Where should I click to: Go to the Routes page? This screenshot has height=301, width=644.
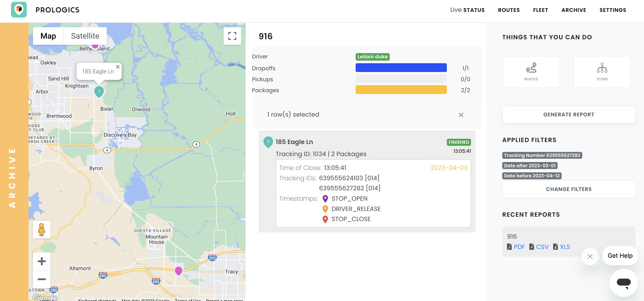[x=509, y=10]
